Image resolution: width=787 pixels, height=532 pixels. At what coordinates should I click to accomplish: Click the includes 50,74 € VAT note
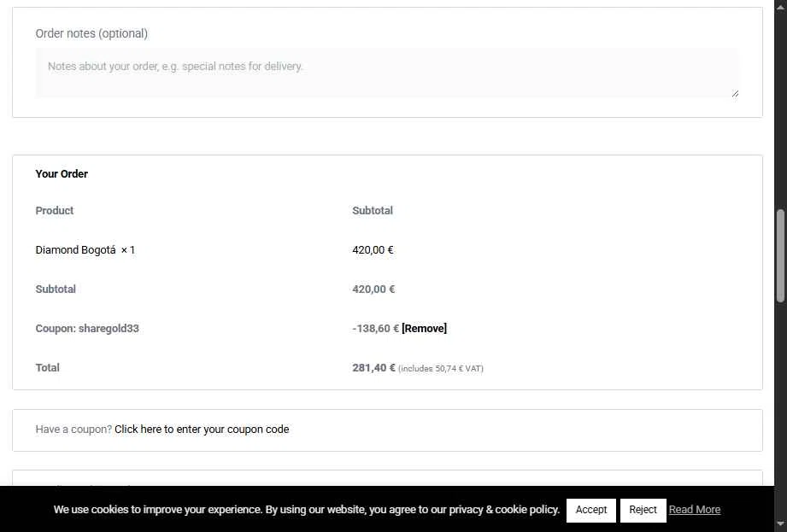[441, 369]
